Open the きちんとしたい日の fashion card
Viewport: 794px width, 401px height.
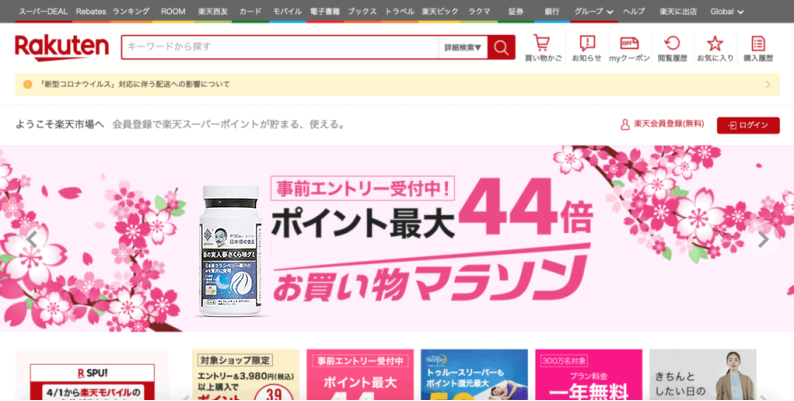coord(703,375)
